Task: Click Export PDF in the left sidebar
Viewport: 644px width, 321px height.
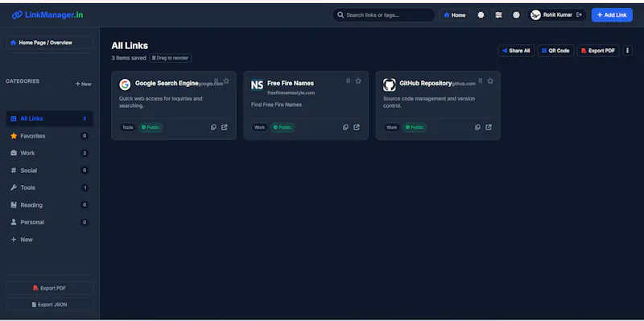Action: point(49,288)
